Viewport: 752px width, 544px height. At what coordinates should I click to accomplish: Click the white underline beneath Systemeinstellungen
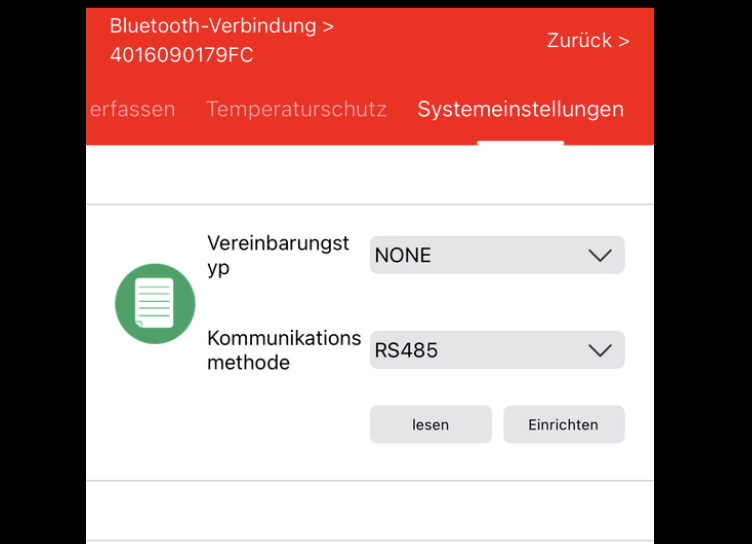coord(520,143)
